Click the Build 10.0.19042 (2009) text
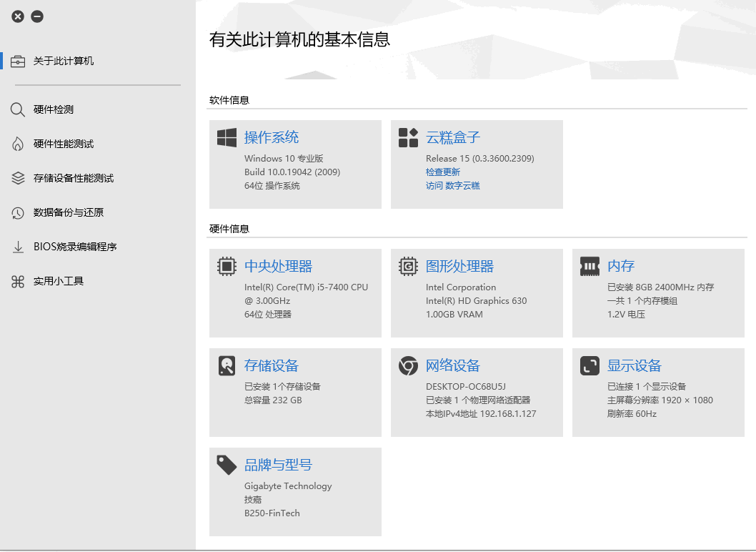The width and height of the screenshot is (756, 552). (292, 172)
